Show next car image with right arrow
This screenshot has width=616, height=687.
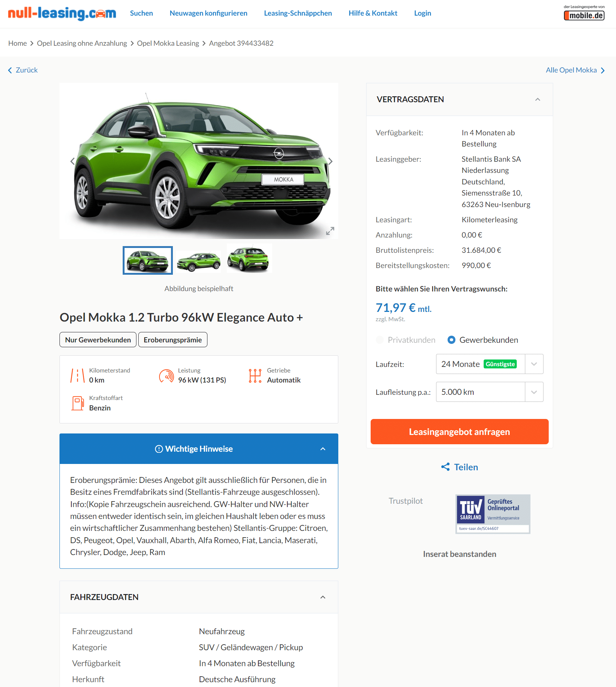pyautogui.click(x=330, y=161)
